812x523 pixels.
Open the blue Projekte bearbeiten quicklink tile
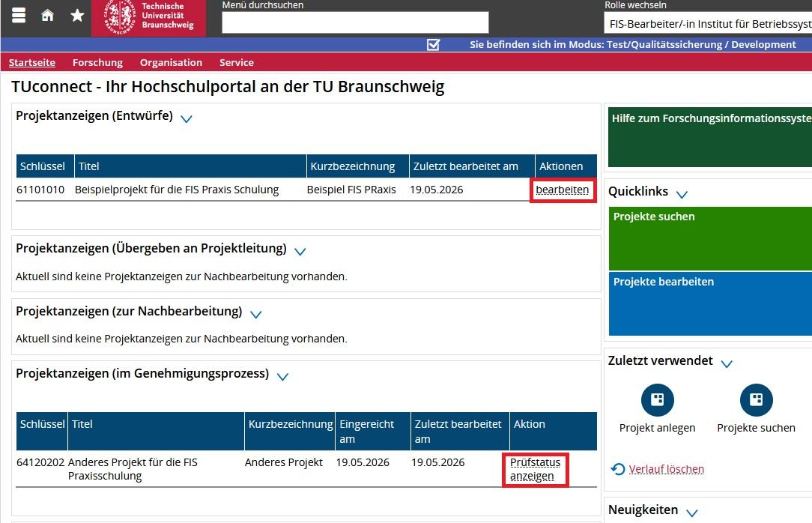[x=710, y=303]
